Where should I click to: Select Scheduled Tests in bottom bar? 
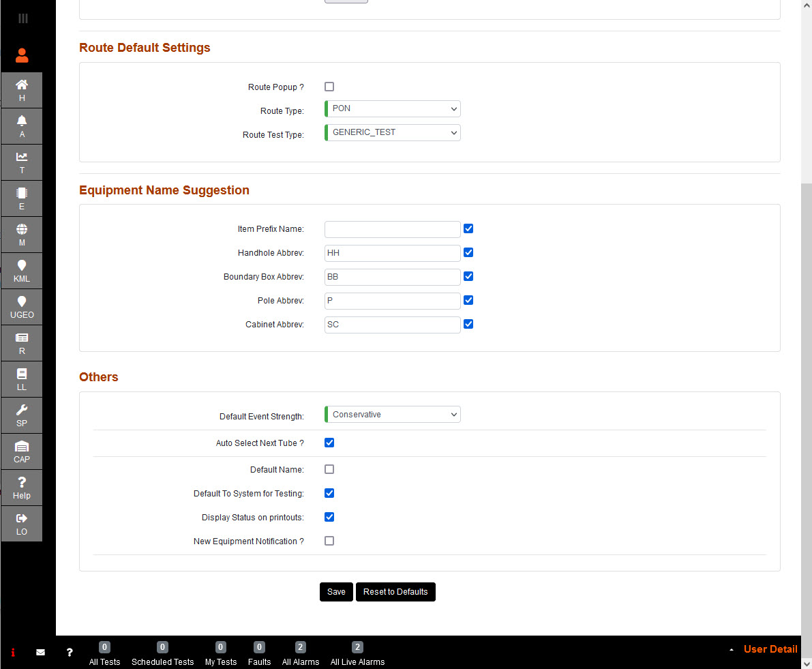pos(162,655)
